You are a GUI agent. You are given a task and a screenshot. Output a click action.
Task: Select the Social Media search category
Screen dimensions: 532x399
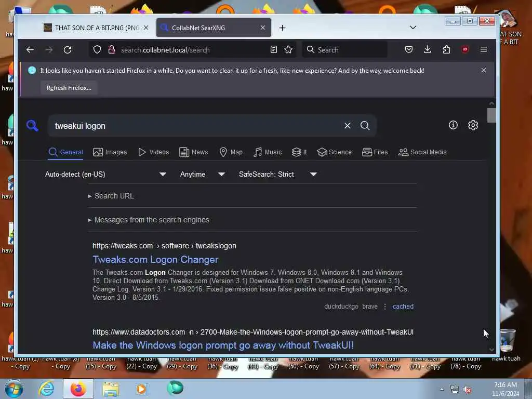click(x=422, y=152)
